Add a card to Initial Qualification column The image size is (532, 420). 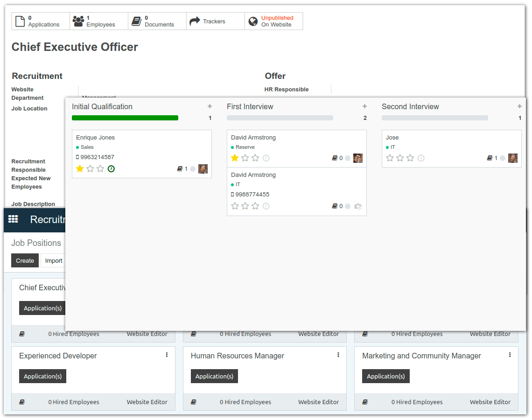click(x=210, y=106)
